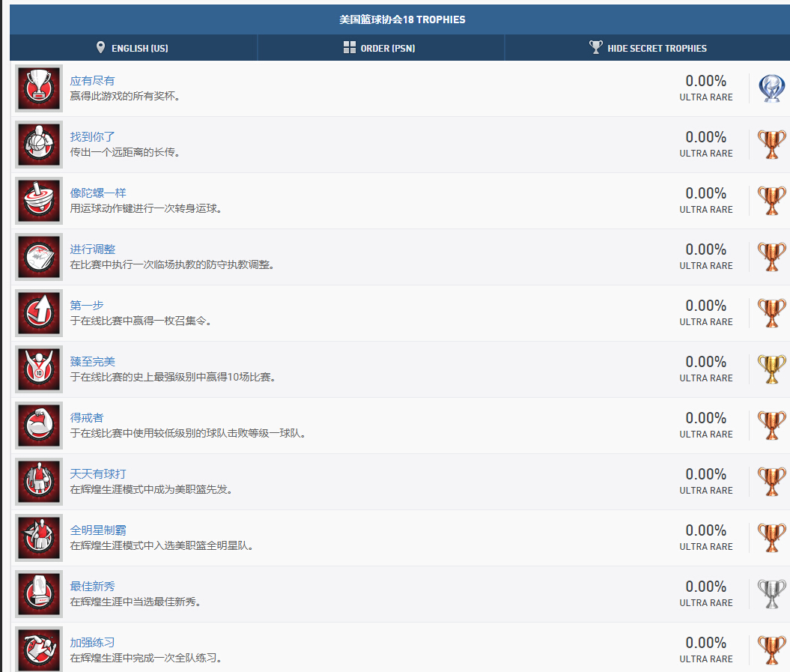
Task: Open the Order (PSN) sorting option
Action: [380, 48]
